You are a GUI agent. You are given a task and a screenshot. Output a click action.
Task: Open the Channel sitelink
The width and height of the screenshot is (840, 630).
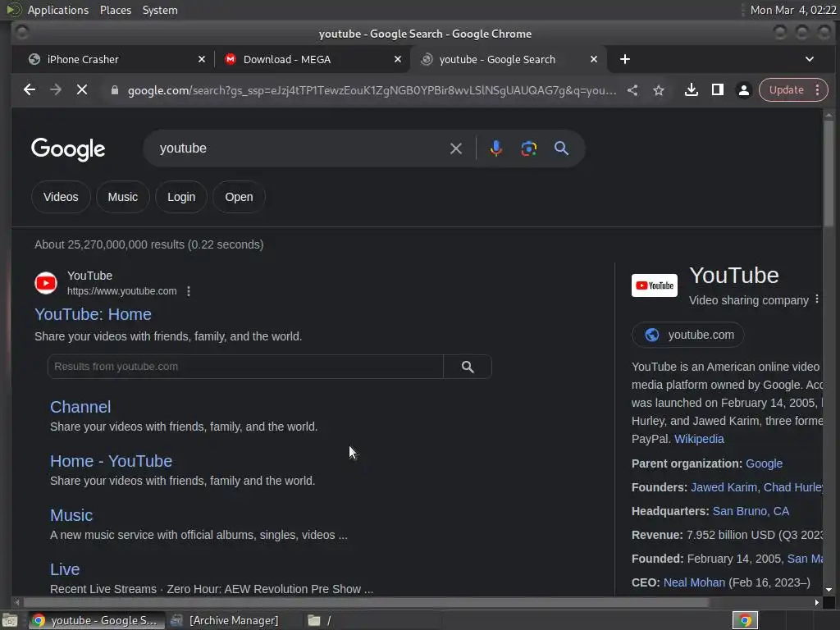[80, 407]
